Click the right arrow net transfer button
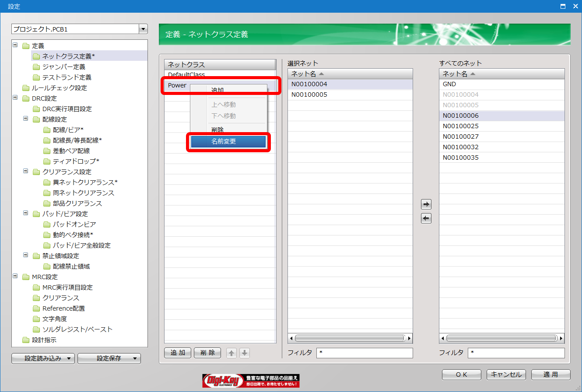This screenshot has width=582, height=392. click(426, 204)
